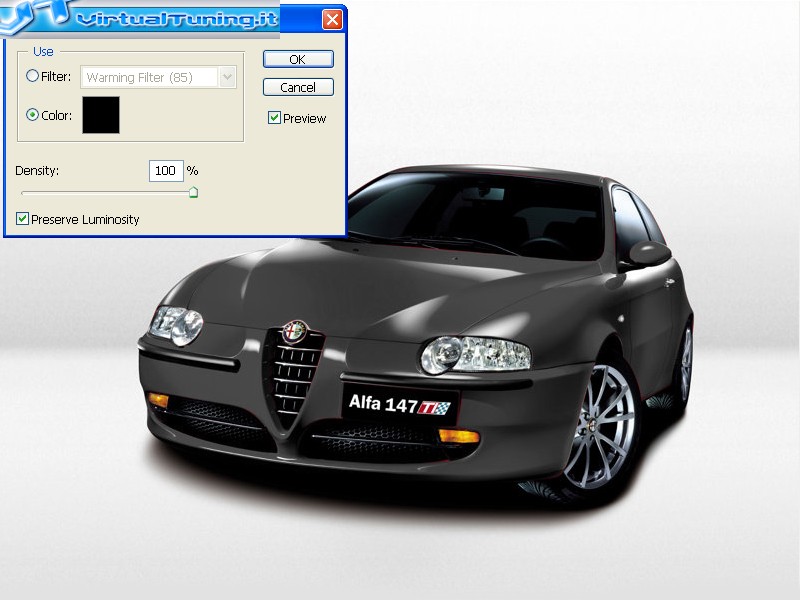Select the Filter radio button

[32, 76]
